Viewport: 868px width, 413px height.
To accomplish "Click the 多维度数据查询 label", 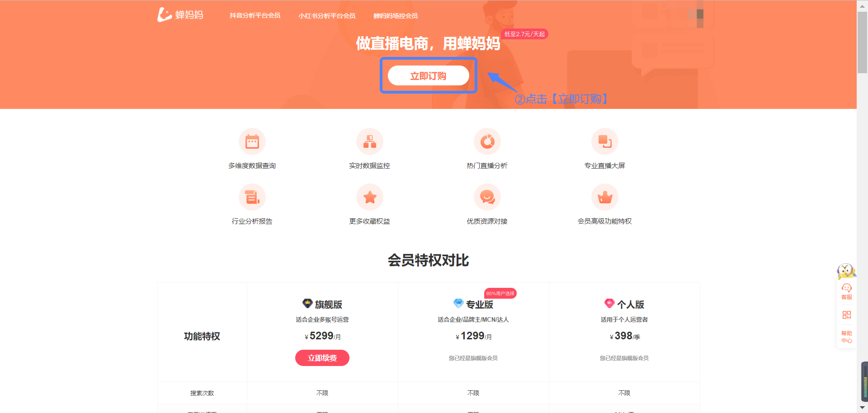I will point(252,166).
